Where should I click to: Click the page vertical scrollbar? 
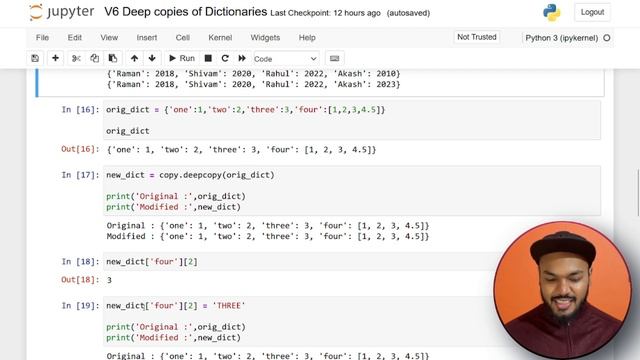click(638, 193)
